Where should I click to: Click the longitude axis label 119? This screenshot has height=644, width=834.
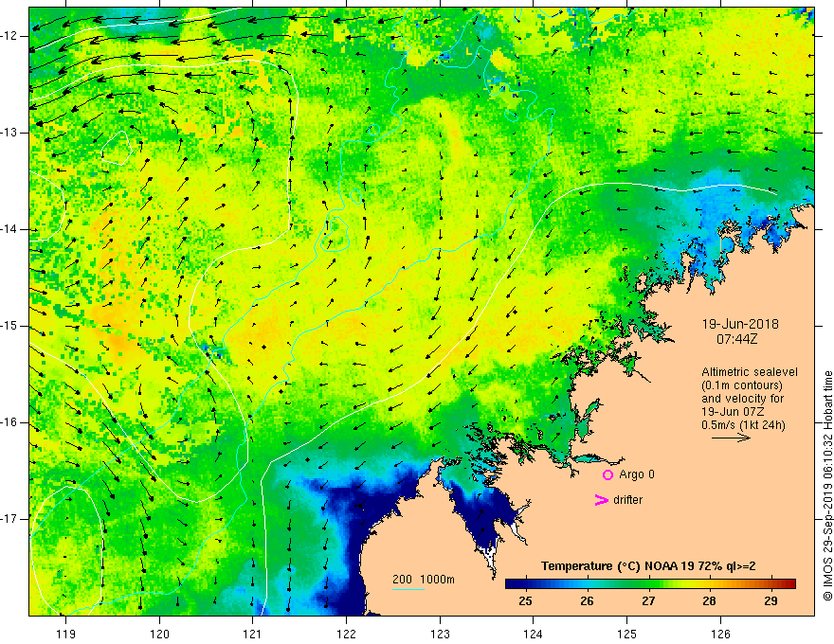coord(66,634)
